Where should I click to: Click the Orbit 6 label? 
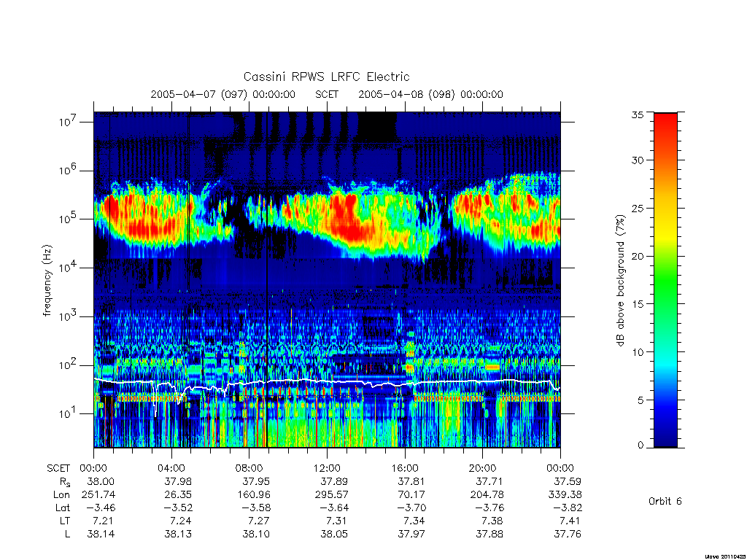[x=665, y=502]
